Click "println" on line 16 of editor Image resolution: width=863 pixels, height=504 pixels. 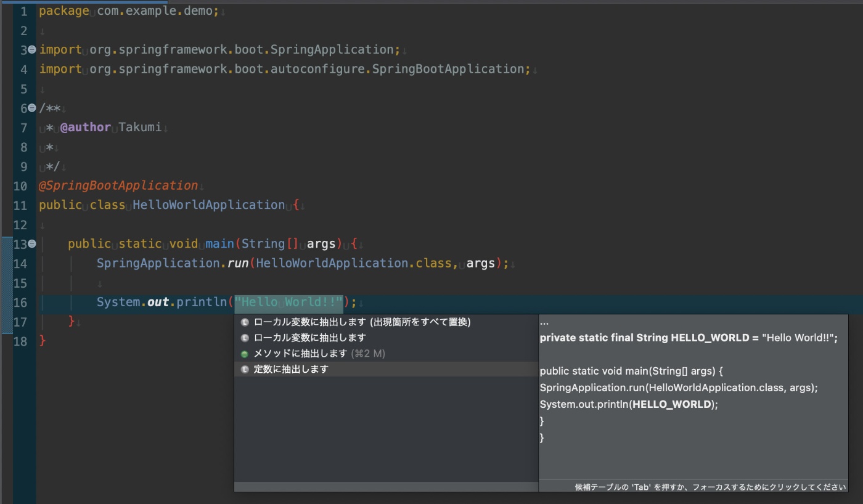coord(202,303)
